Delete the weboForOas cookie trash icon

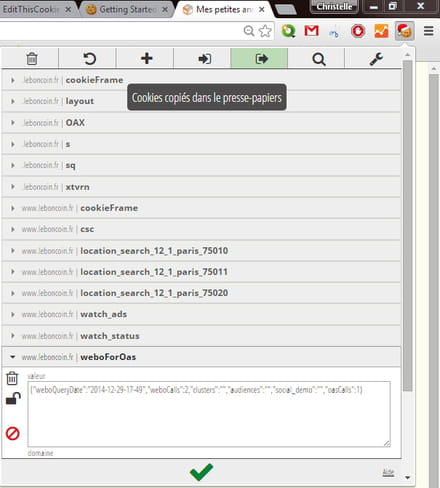pyautogui.click(x=12, y=378)
